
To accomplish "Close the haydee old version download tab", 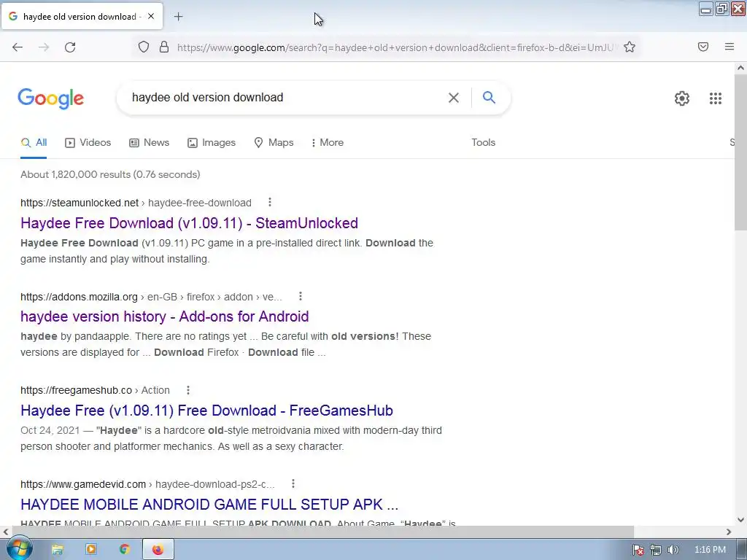I will coord(151,16).
